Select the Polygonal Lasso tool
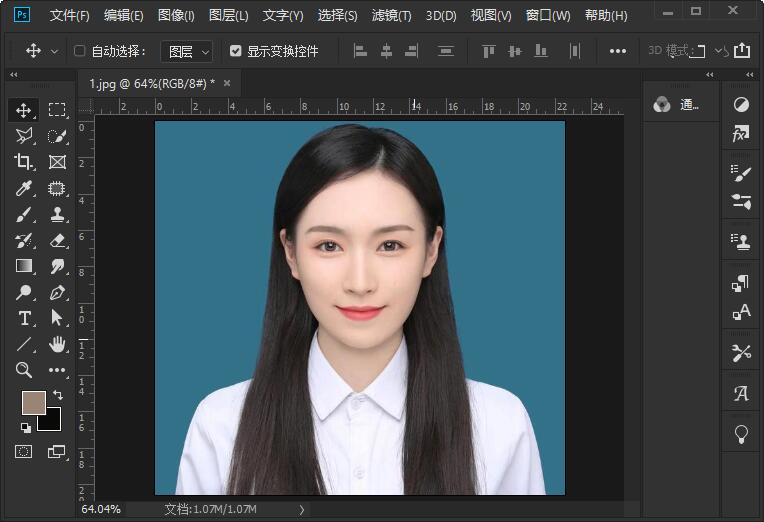 pyautogui.click(x=23, y=136)
